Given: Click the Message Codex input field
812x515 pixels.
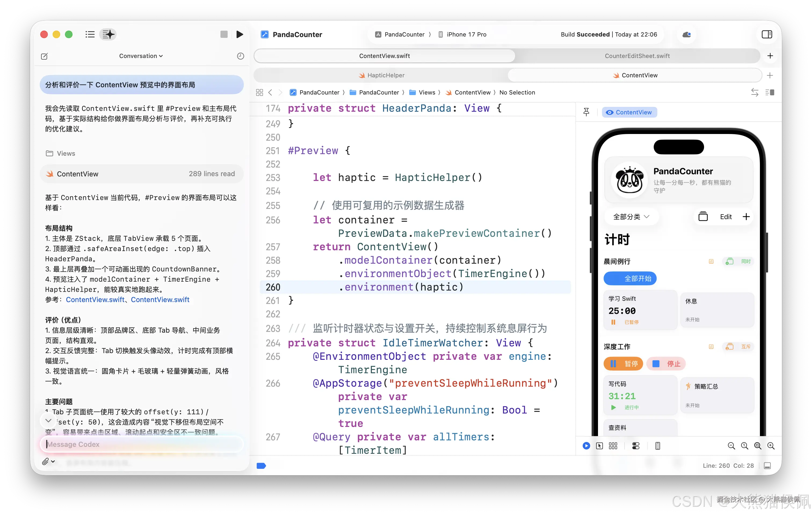Looking at the screenshot, I should (142, 444).
